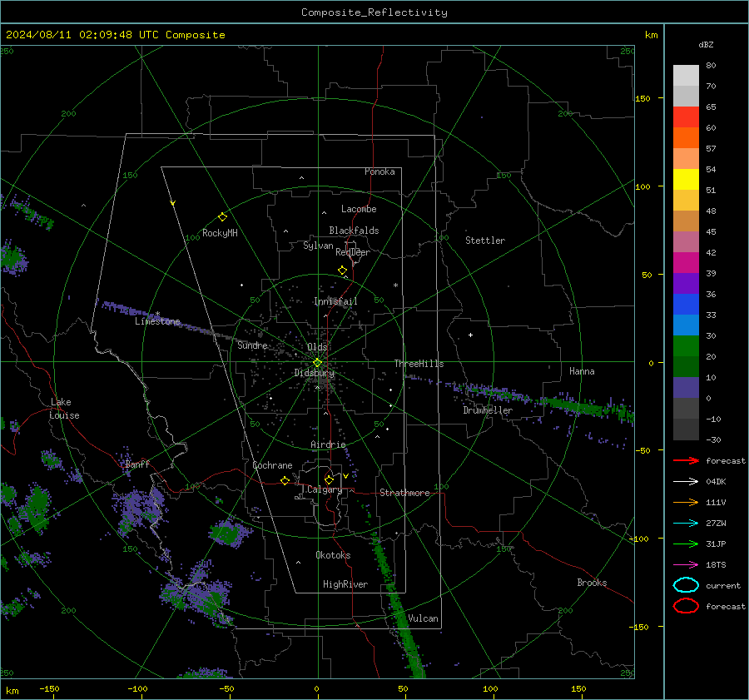749x700 pixels.
Task: Select the pink 45-42 dBZ swatch
Action: [686, 241]
